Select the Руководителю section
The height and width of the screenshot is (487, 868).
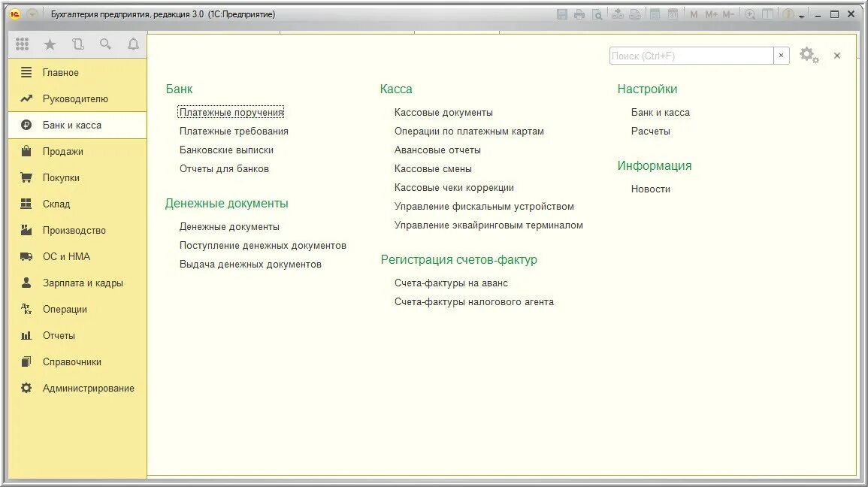pyautogui.click(x=77, y=98)
